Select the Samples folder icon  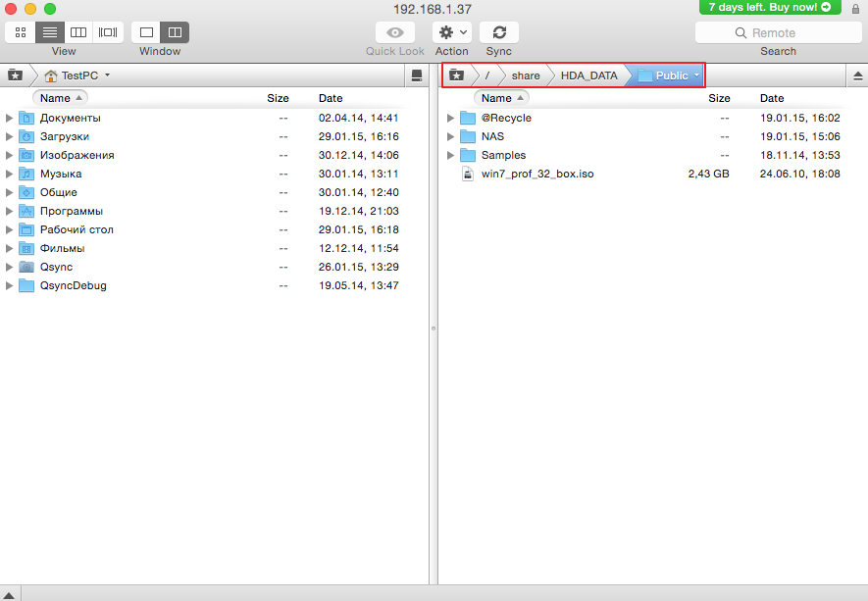tap(468, 155)
